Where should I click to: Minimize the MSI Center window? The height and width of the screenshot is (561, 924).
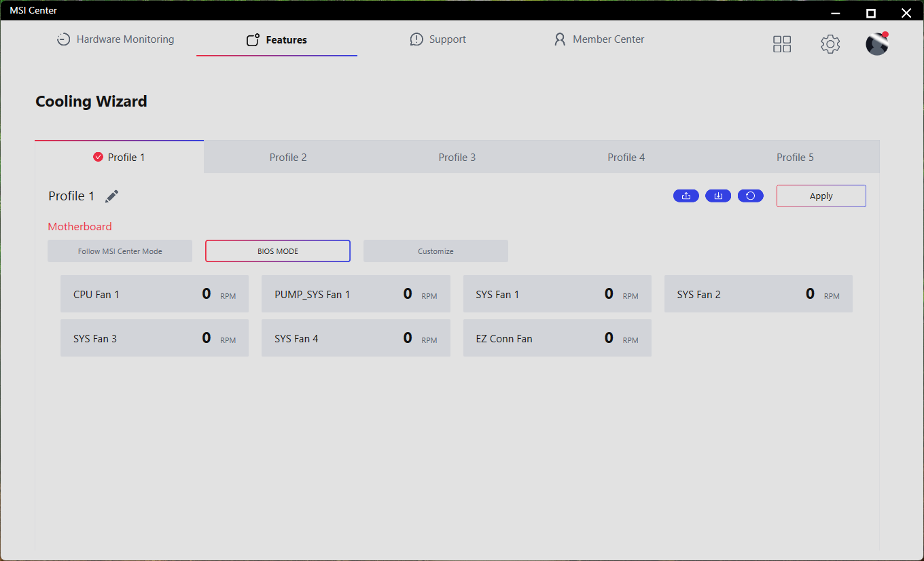(x=836, y=12)
